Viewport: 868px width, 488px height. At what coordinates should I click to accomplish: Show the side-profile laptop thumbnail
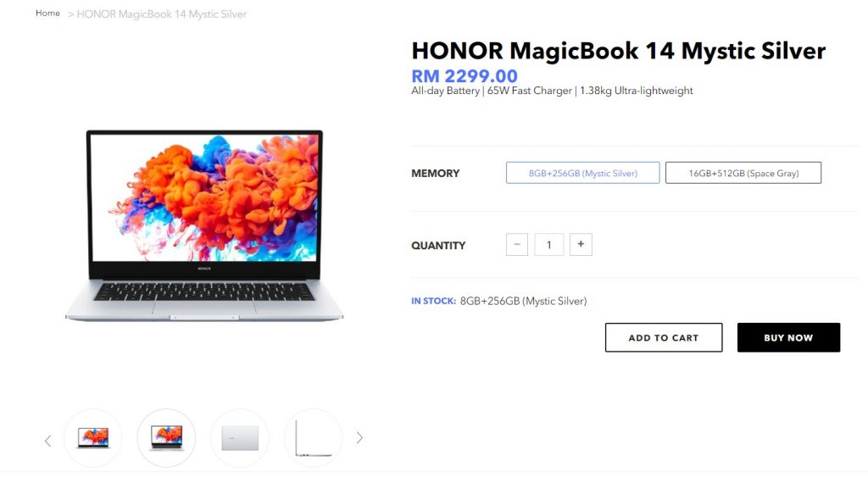point(314,438)
